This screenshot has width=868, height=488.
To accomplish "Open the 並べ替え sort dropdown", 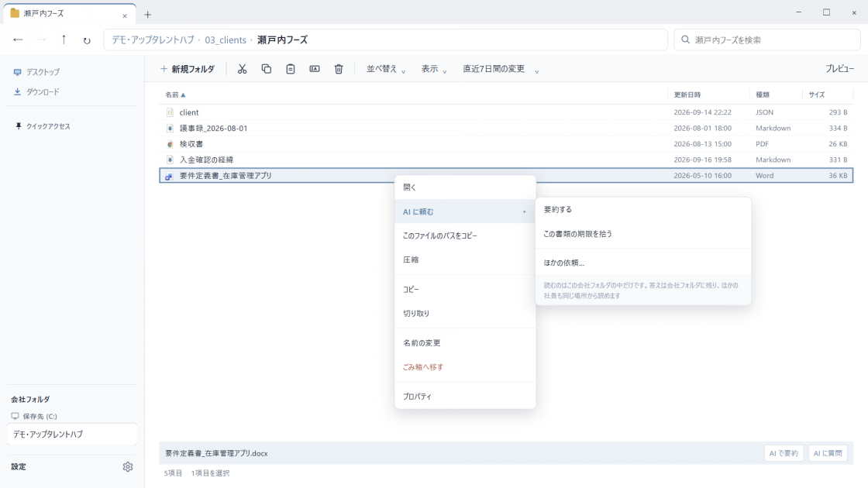I will (x=386, y=69).
